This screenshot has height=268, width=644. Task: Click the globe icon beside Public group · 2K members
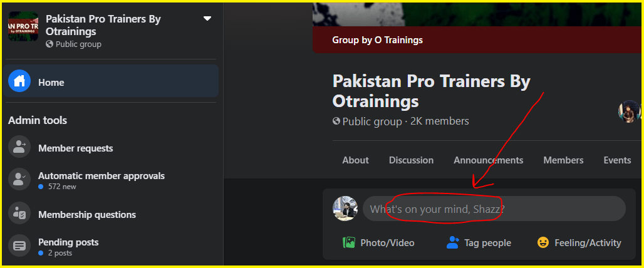point(336,121)
